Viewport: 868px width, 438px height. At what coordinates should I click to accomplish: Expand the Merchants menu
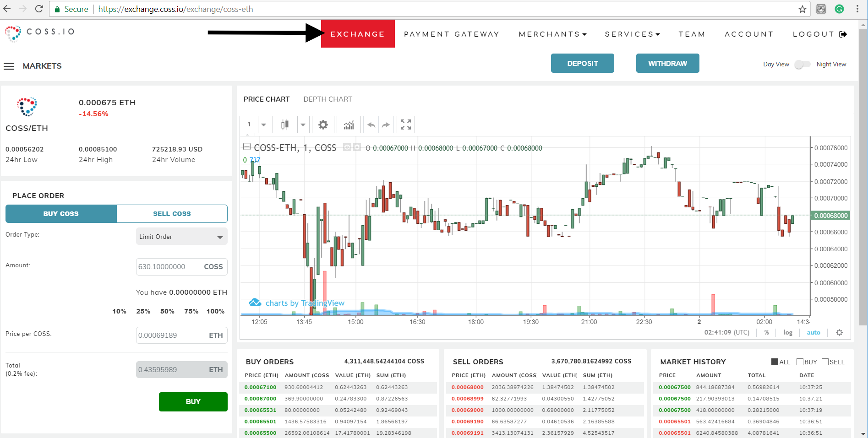coord(552,34)
